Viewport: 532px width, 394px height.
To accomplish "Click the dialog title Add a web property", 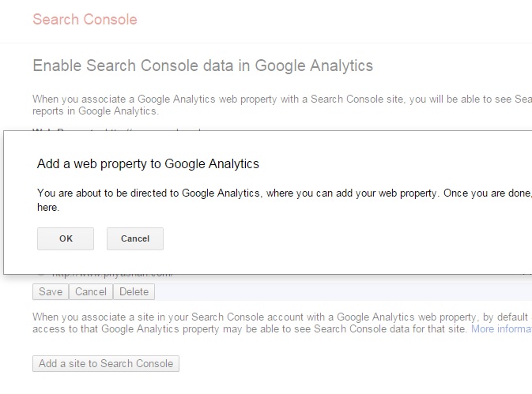I will (148, 164).
